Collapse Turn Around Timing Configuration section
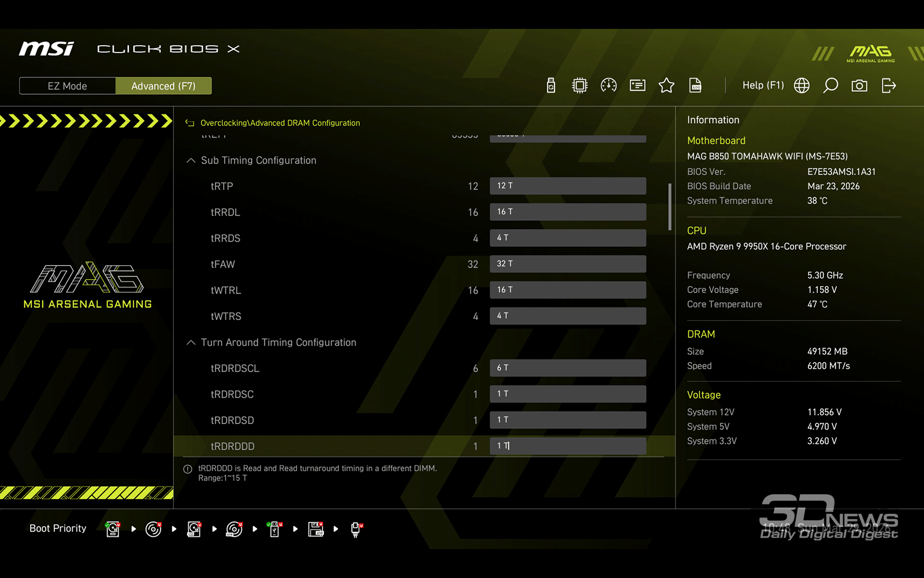 [191, 343]
